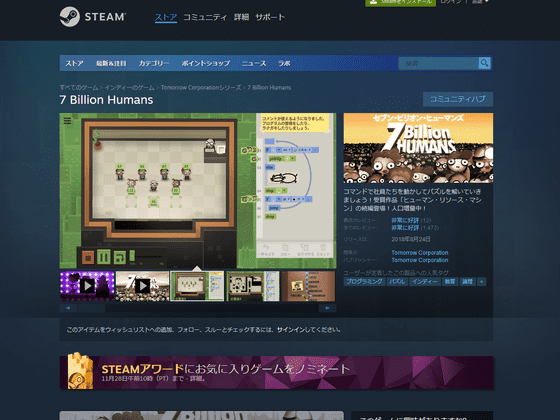
Task: Click the green Steam install button
Action: point(400,2)
